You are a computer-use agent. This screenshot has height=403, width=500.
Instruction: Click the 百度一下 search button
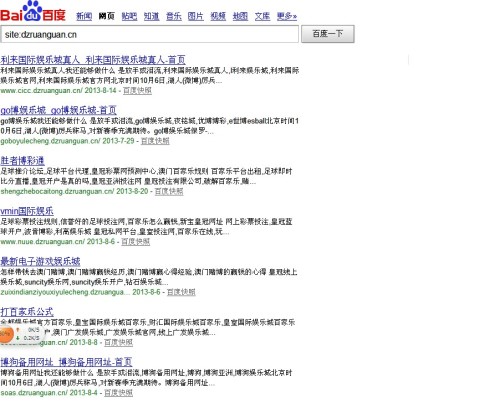tap(328, 34)
